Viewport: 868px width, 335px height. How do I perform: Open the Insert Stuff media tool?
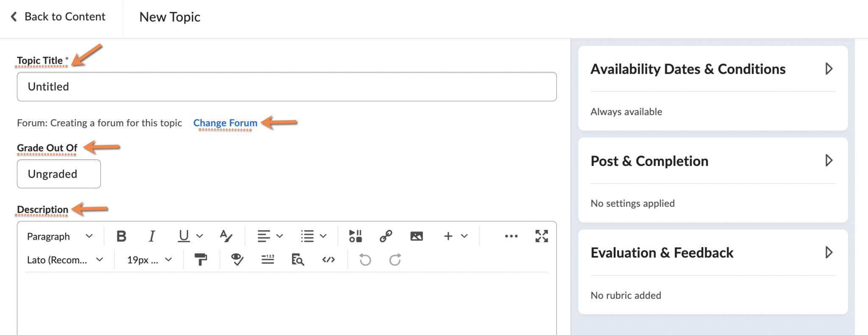coord(356,236)
